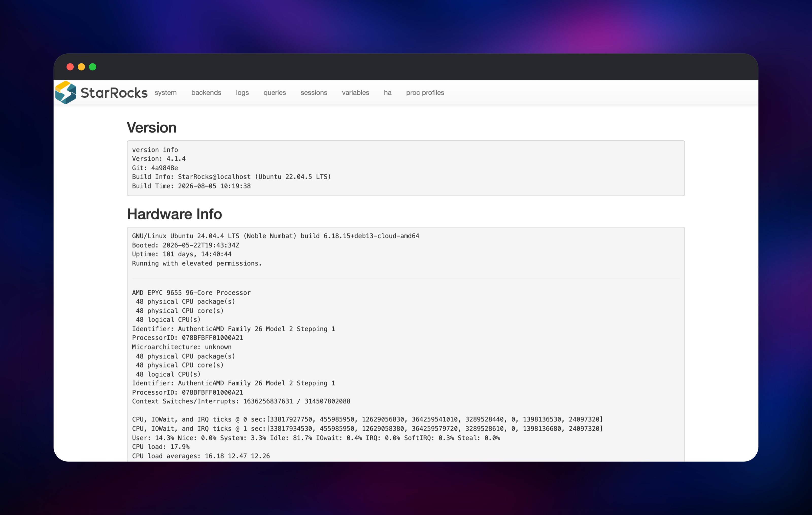Click the Context Switches/Interrupts line
Screen dimensions: 812x515
coord(241,401)
